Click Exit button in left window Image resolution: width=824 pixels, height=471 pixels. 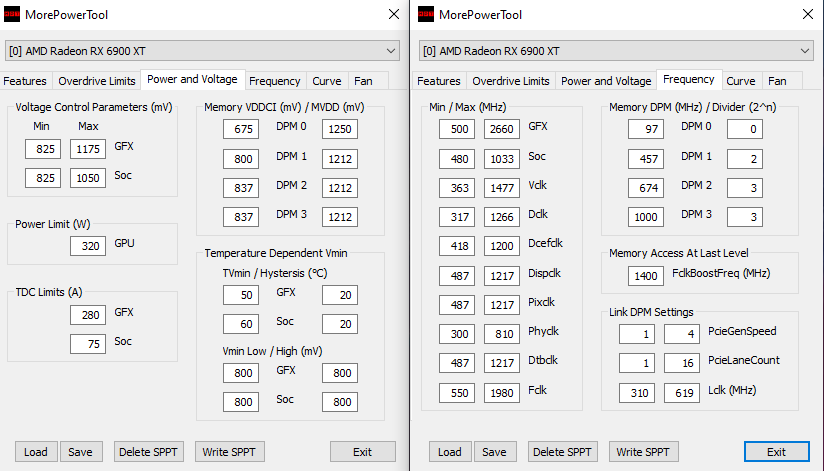(x=363, y=452)
